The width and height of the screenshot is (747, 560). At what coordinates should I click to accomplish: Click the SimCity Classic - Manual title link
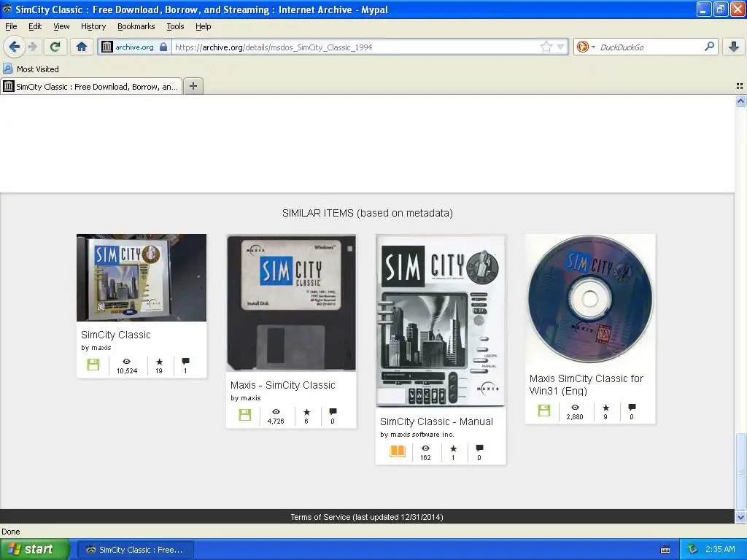click(x=436, y=421)
